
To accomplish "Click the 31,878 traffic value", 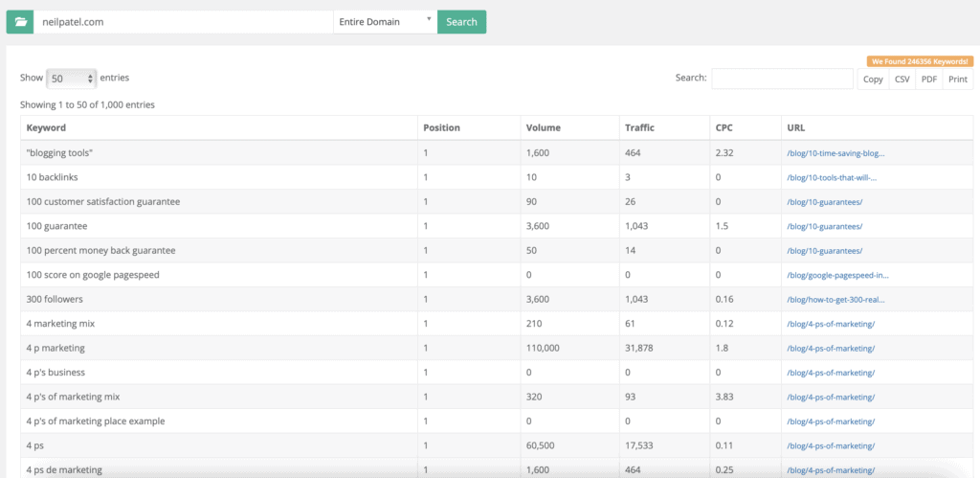I will tap(638, 348).
